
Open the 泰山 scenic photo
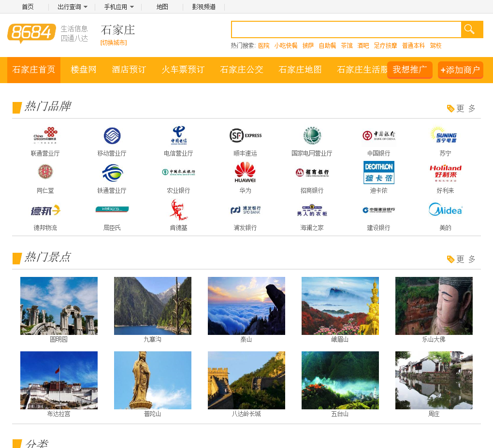[246, 306]
